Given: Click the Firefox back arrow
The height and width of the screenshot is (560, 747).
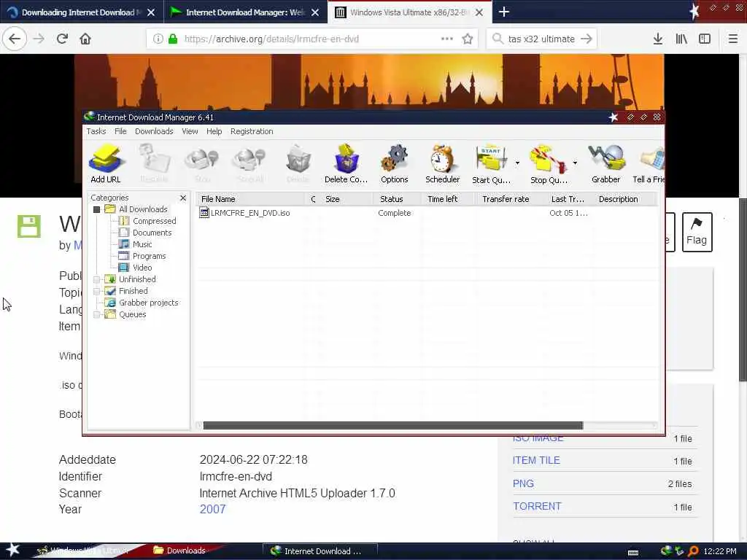Looking at the screenshot, I should (x=15, y=39).
